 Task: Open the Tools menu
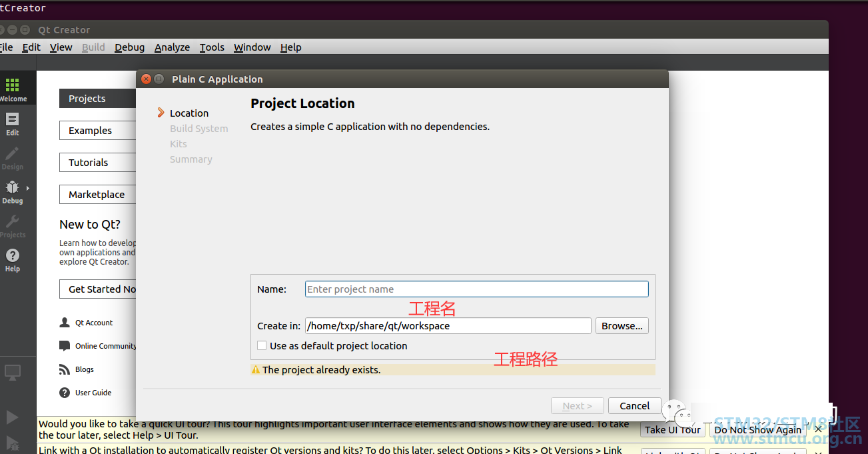point(212,47)
